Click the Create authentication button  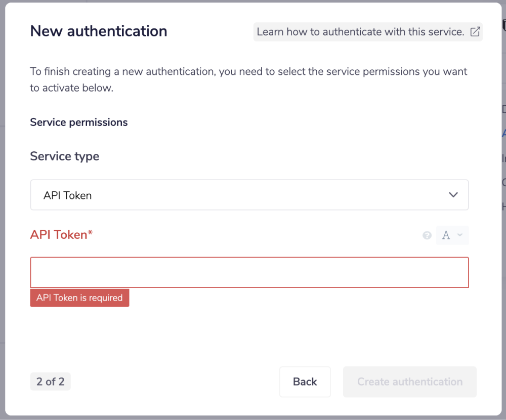410,382
